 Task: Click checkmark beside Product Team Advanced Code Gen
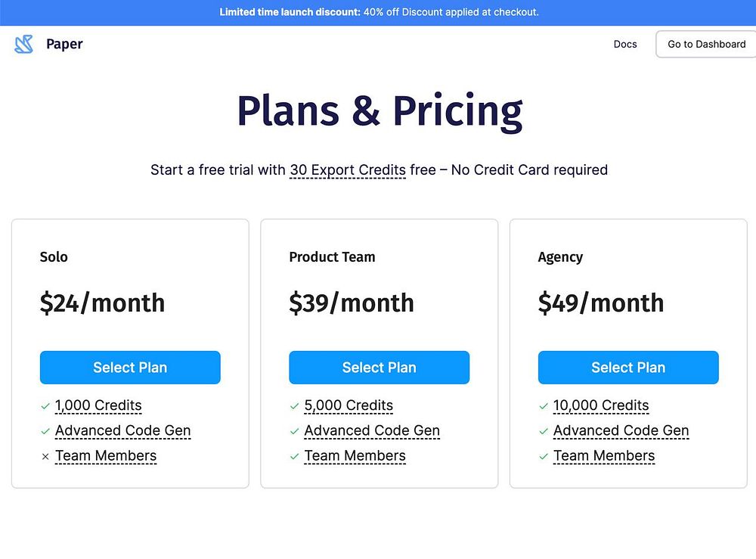click(295, 431)
